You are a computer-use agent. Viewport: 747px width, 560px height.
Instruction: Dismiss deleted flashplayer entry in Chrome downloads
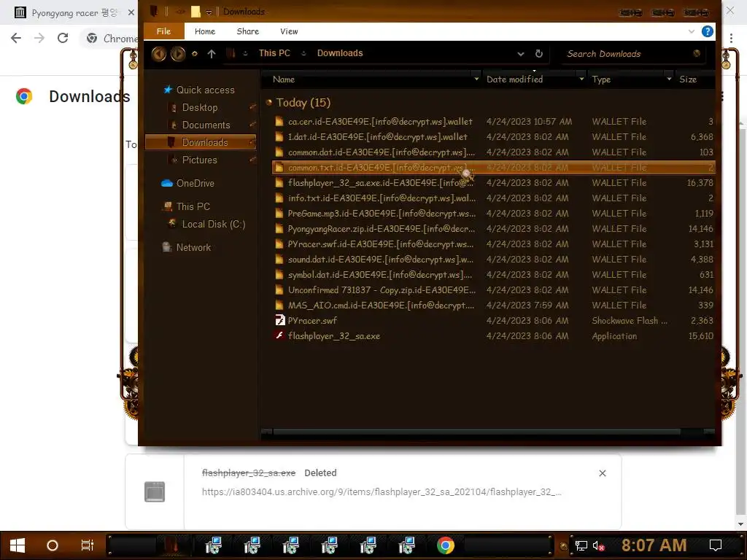(x=602, y=472)
